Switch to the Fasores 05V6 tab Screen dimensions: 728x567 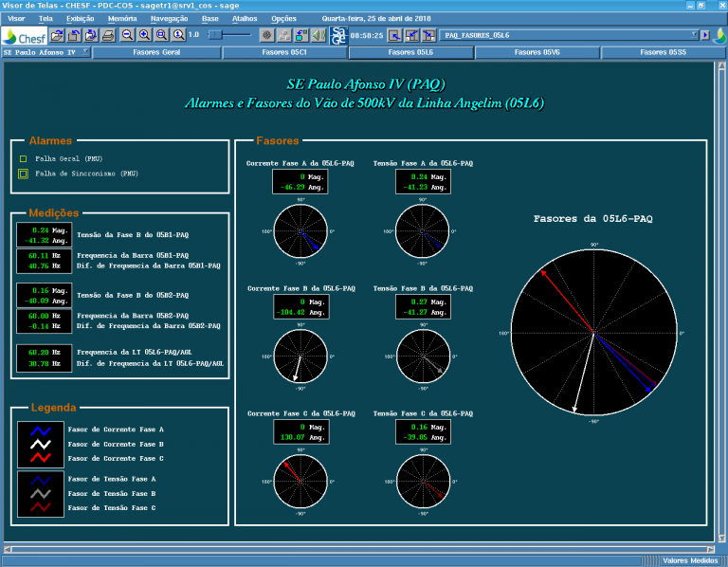pos(537,53)
